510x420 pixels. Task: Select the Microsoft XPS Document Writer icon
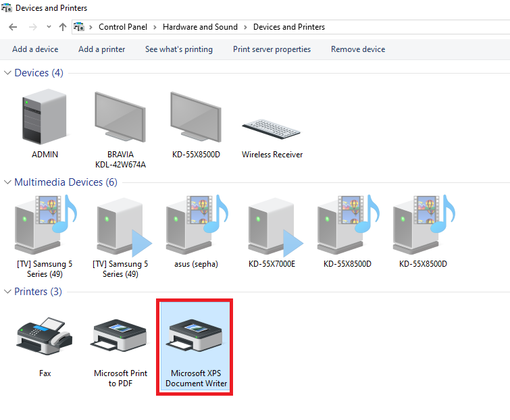click(x=195, y=336)
